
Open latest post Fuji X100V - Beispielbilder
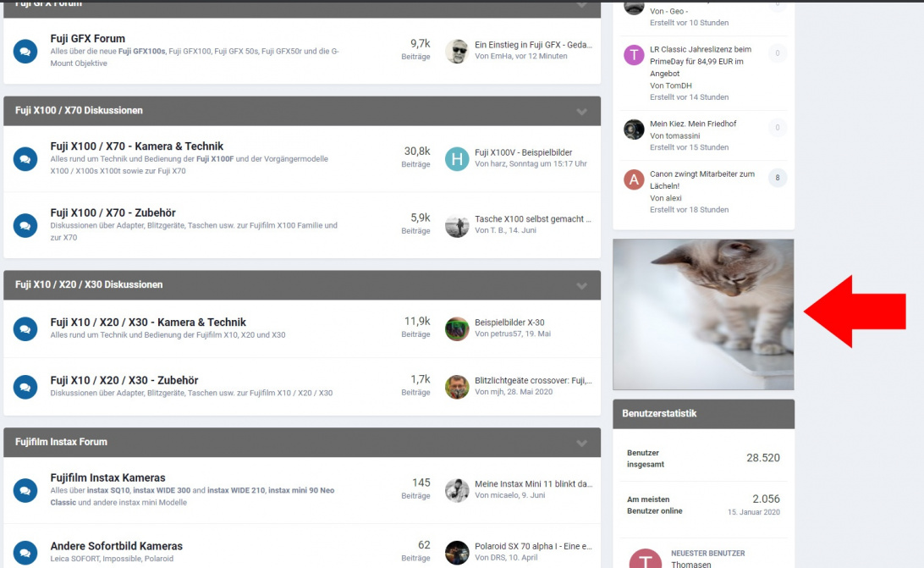(523, 152)
